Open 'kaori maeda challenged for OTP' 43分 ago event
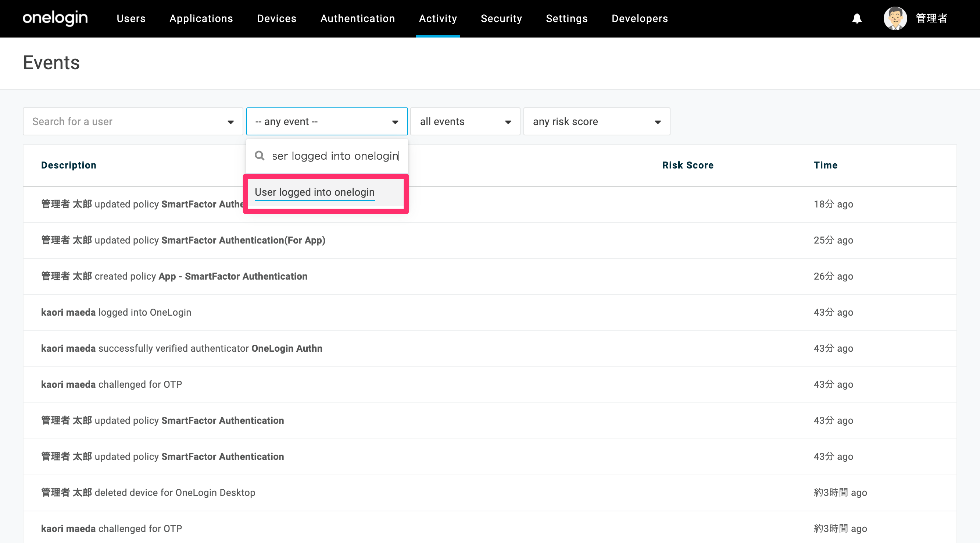This screenshot has width=980, height=543. click(490, 384)
